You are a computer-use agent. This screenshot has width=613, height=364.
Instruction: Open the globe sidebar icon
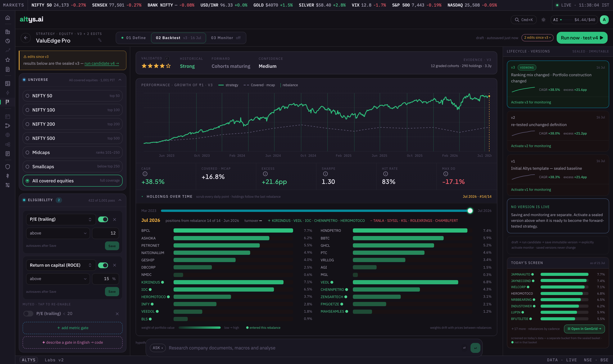(x=8, y=135)
